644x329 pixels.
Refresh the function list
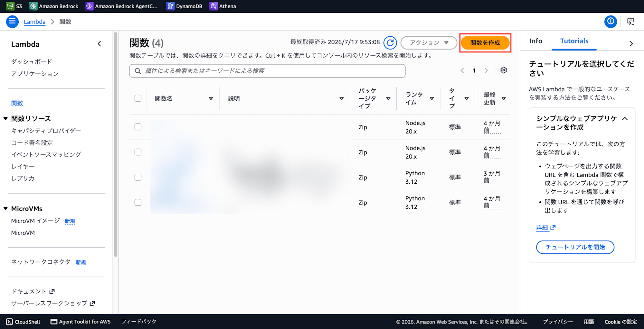(x=390, y=43)
